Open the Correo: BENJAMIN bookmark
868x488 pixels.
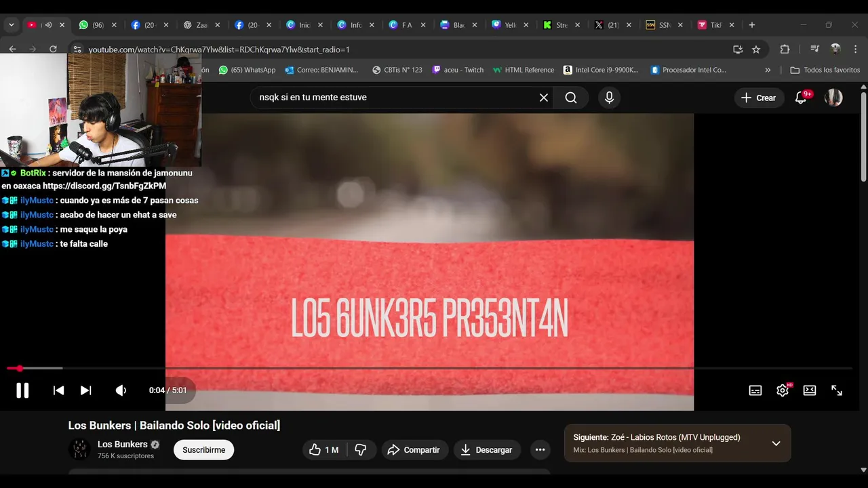tap(321, 70)
